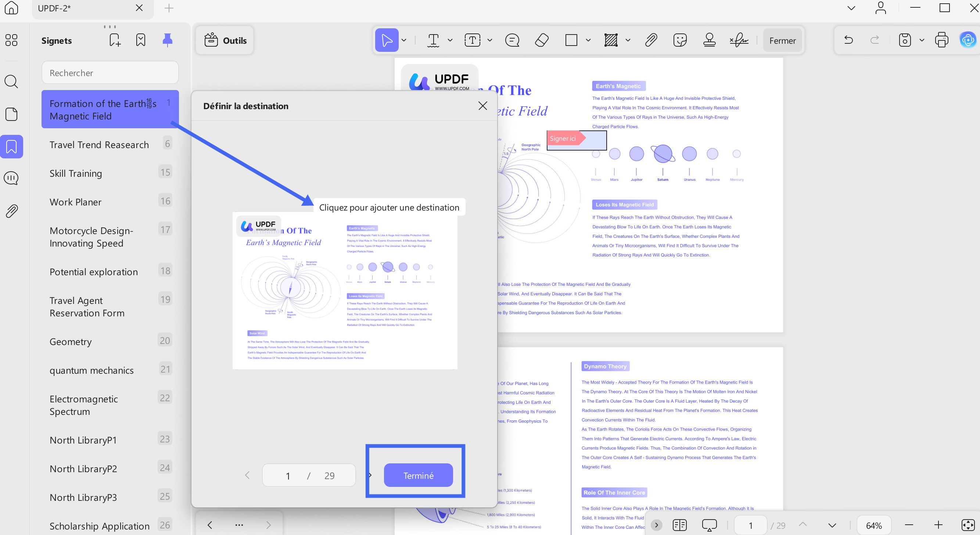Select the stamp tool
This screenshot has height=535, width=980.
(x=710, y=40)
